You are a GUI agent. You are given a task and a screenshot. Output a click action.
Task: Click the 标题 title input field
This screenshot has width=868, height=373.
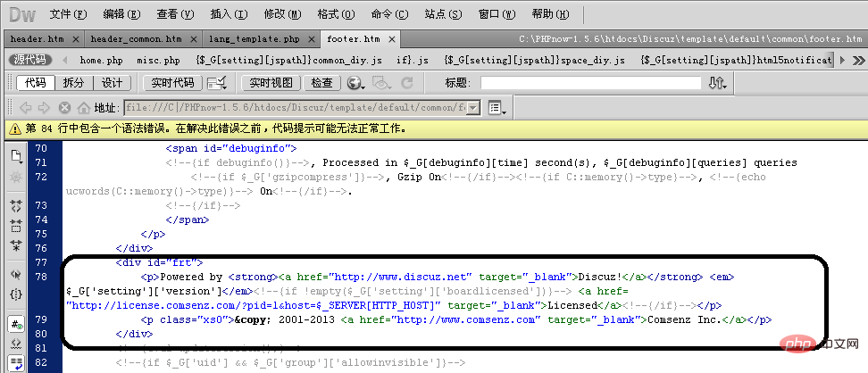pos(590,83)
